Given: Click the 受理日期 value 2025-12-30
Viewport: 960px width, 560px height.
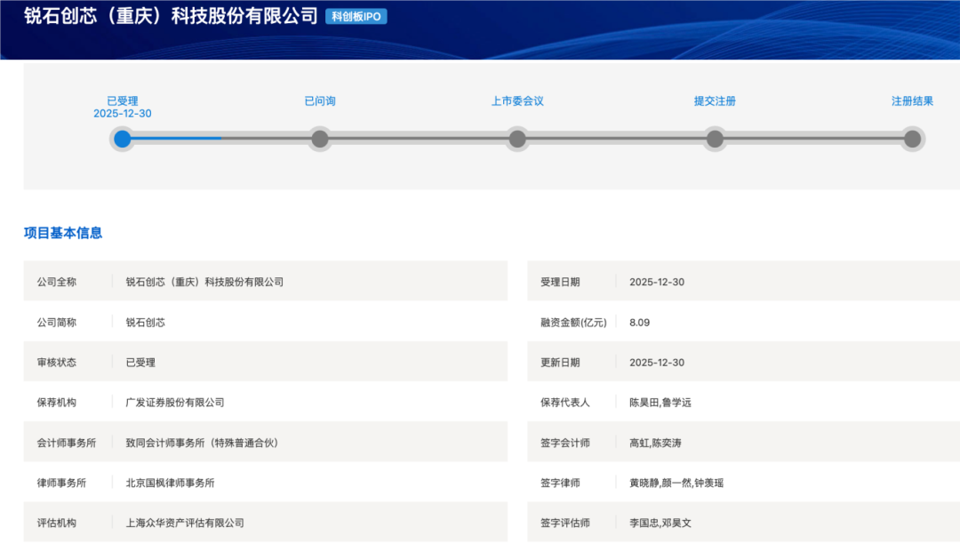Looking at the screenshot, I should (657, 282).
